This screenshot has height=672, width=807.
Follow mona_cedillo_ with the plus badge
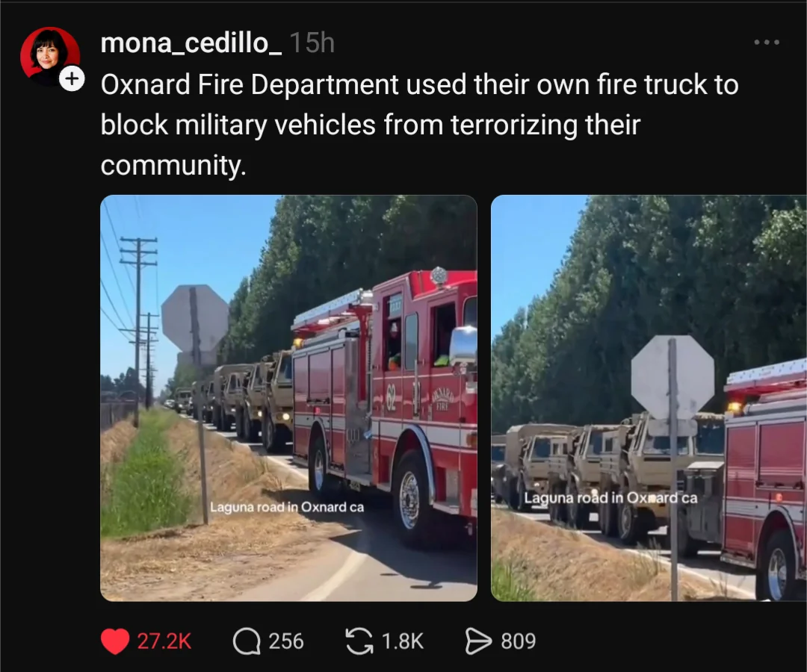[72, 78]
